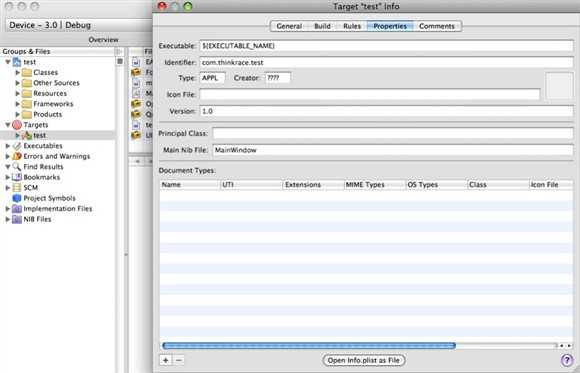The width and height of the screenshot is (580, 373).
Task: Open the Device - 3.0 | Debug overview dropdown
Action: pyautogui.click(x=79, y=25)
